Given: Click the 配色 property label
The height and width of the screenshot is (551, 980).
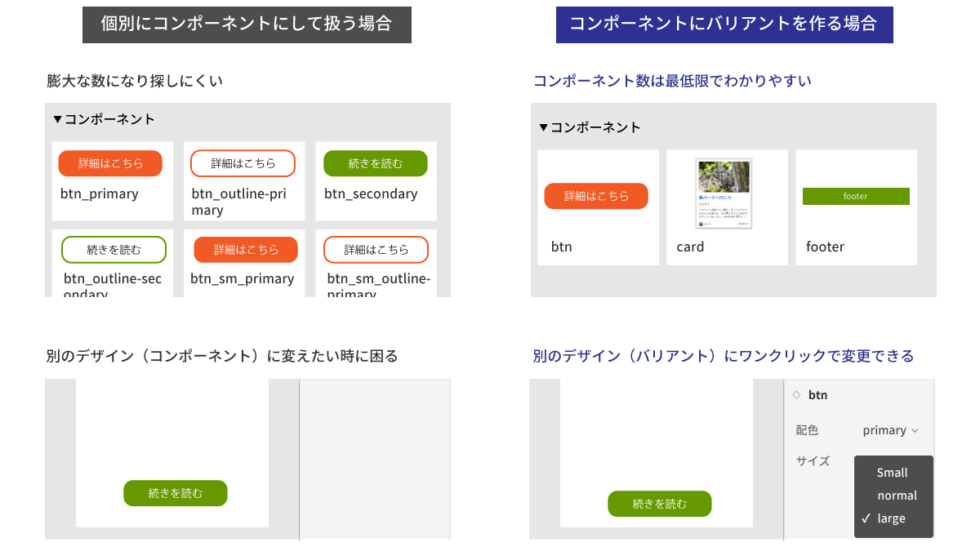Looking at the screenshot, I should [807, 430].
